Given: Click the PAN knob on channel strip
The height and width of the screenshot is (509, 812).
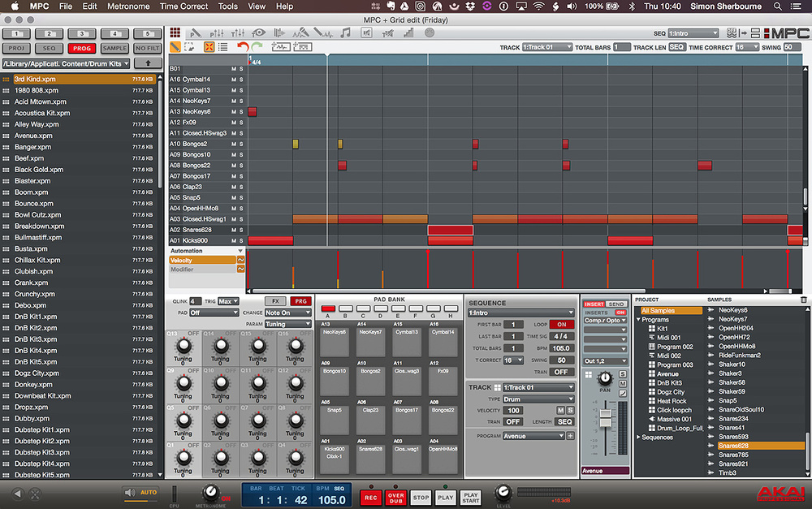Looking at the screenshot, I should coord(605,377).
